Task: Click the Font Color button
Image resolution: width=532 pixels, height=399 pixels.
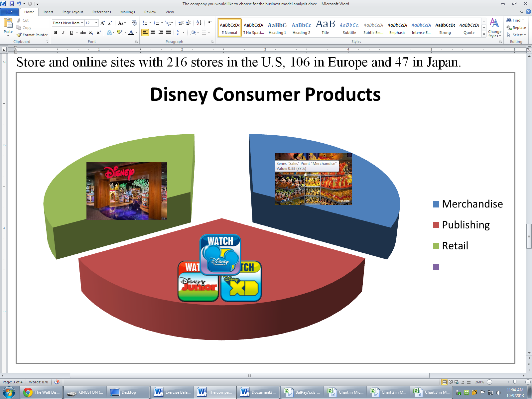Action: click(131, 33)
